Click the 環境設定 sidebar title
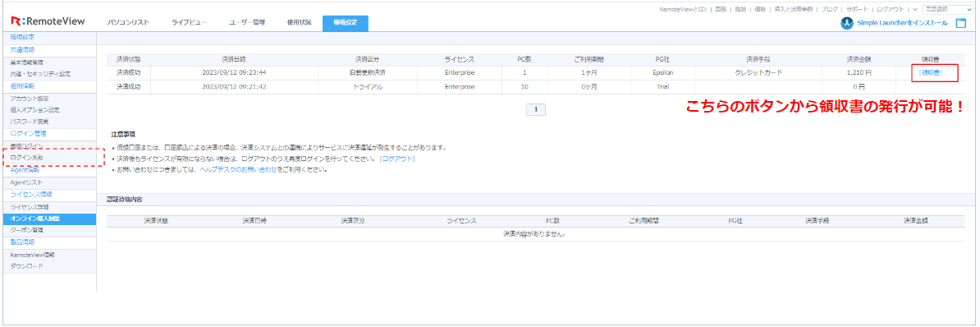980x327 pixels. 22,38
